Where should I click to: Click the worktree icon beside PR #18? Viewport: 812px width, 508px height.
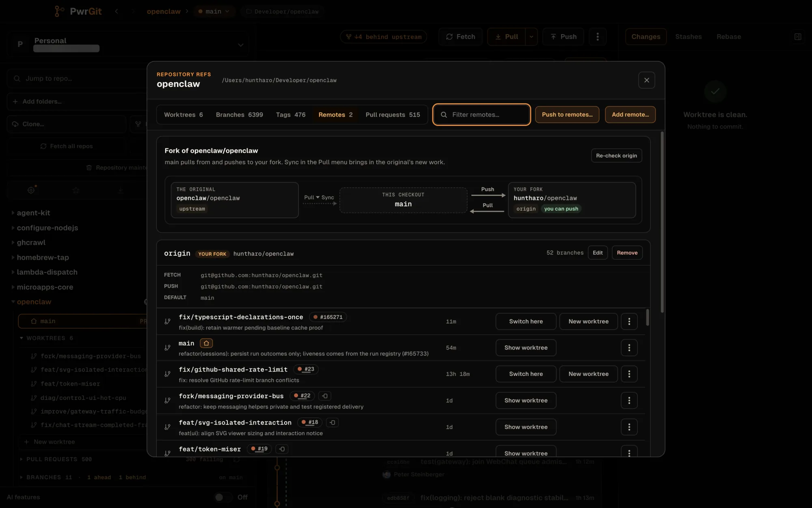[333, 422]
